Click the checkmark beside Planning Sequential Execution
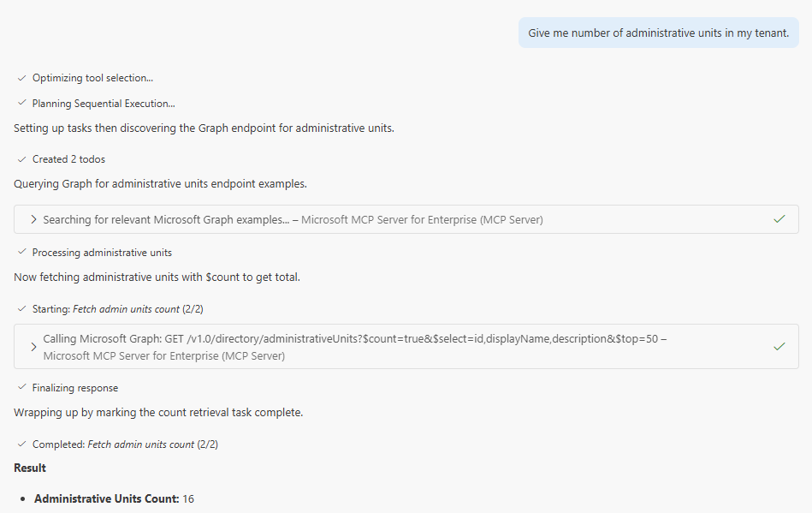This screenshot has width=812, height=513. coord(21,104)
